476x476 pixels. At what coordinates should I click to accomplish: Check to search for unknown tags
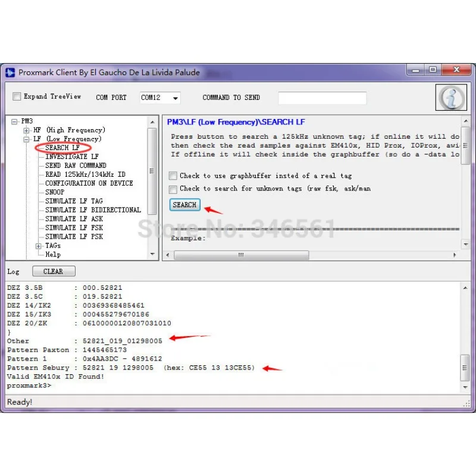tap(173, 189)
